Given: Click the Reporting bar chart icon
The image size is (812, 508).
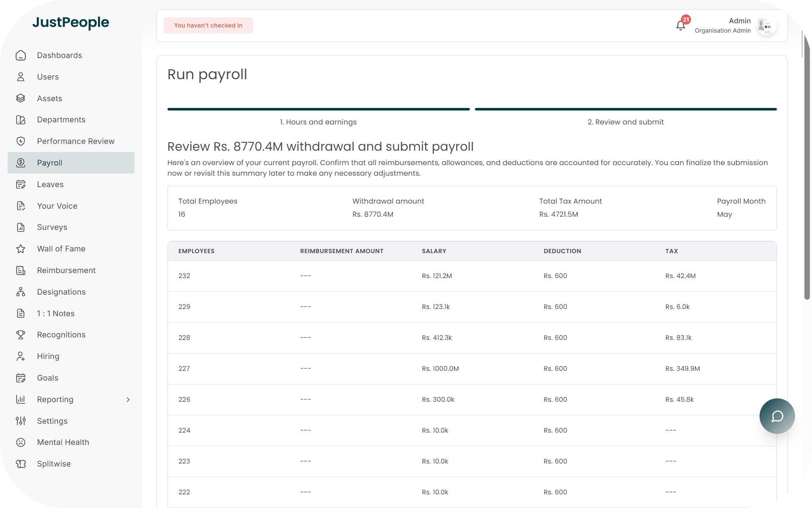Looking at the screenshot, I should click(21, 400).
